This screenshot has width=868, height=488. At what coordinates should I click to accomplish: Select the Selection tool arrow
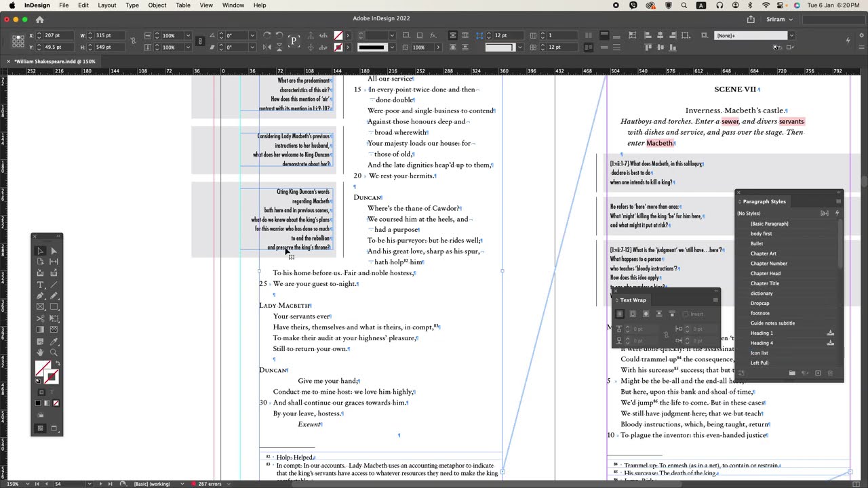coord(40,251)
